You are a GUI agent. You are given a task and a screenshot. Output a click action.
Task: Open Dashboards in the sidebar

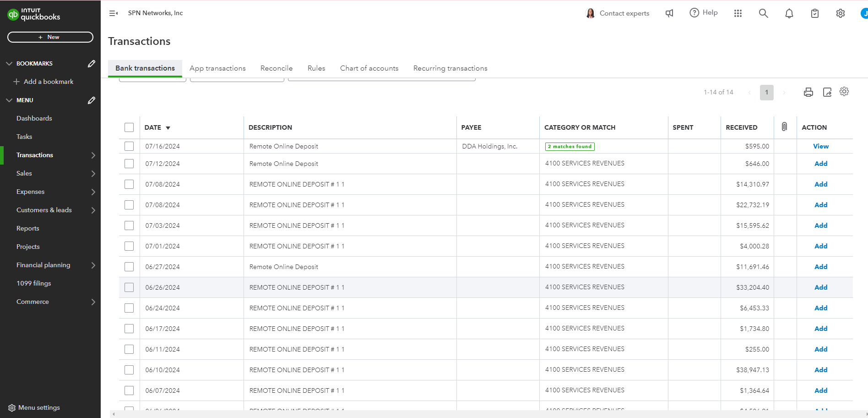tap(34, 118)
